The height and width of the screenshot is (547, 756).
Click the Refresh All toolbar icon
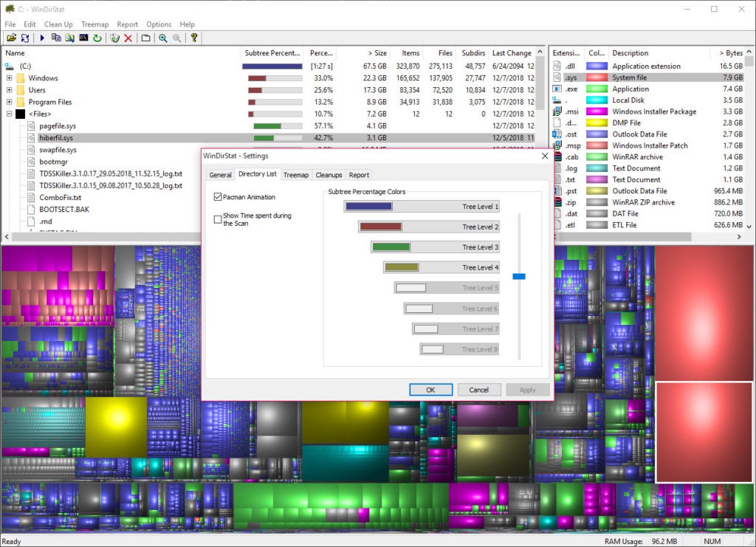(25, 38)
